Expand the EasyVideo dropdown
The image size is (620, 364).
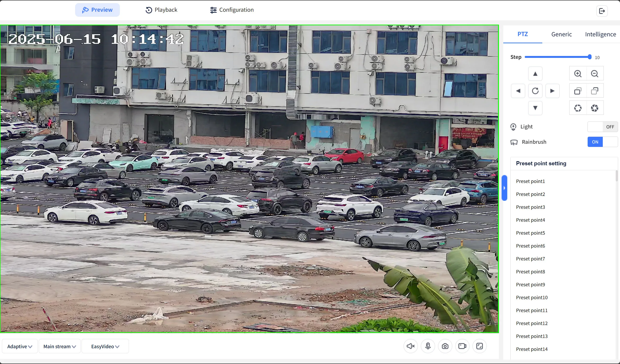pyautogui.click(x=105, y=346)
